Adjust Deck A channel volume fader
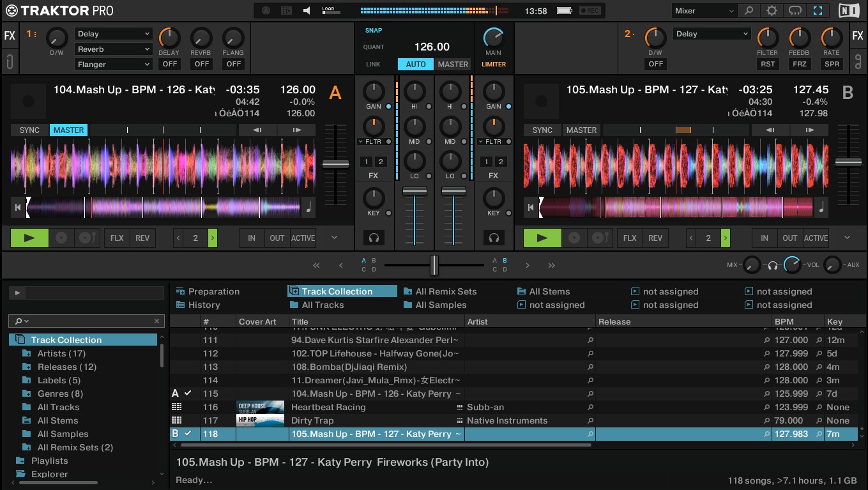This screenshot has height=490, width=868. [415, 191]
